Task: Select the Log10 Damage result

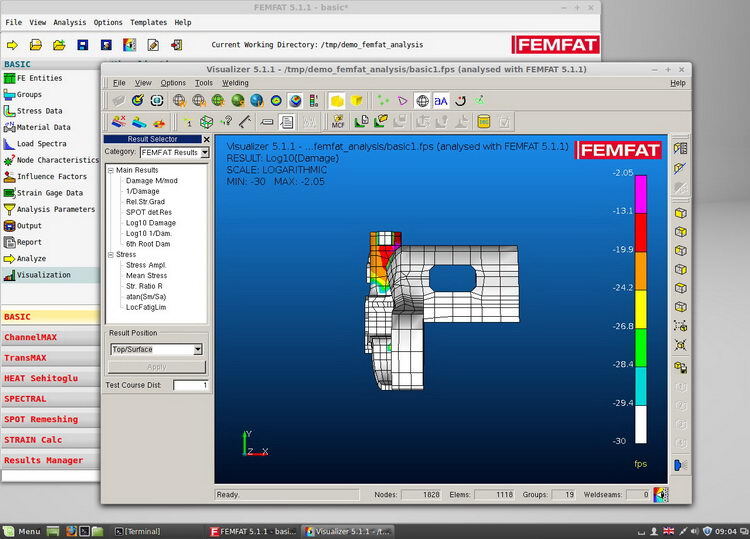Action: (x=150, y=223)
